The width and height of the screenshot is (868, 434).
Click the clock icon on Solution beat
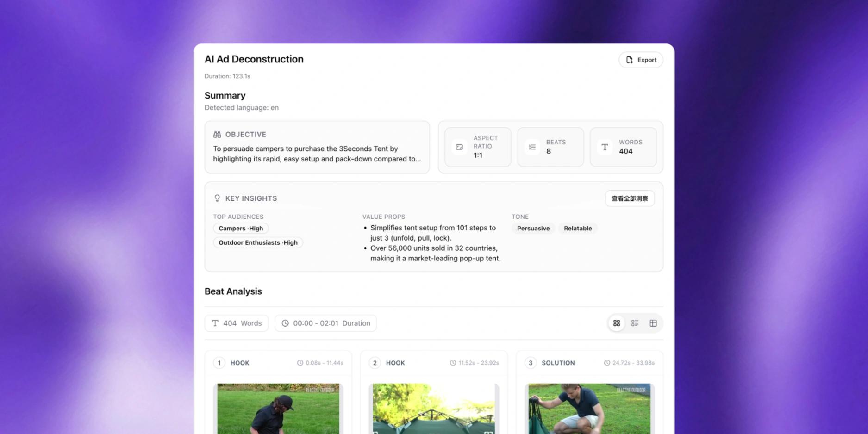tap(606, 363)
